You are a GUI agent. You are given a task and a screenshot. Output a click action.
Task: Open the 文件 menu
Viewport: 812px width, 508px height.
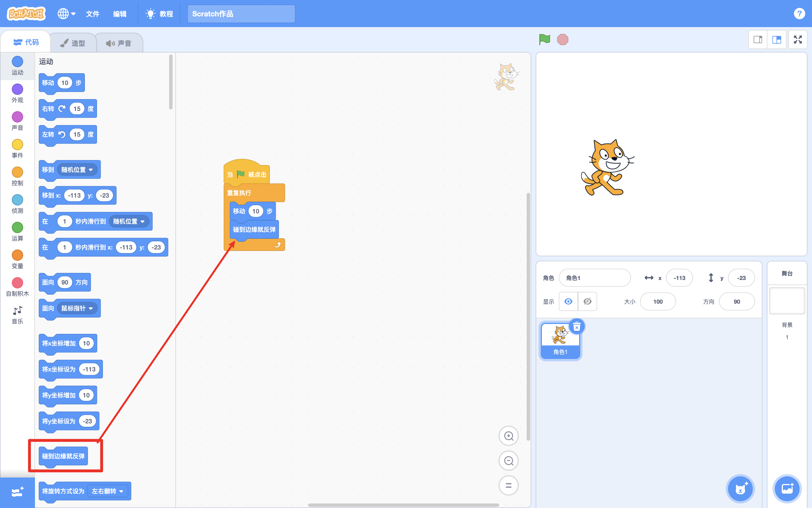click(92, 14)
